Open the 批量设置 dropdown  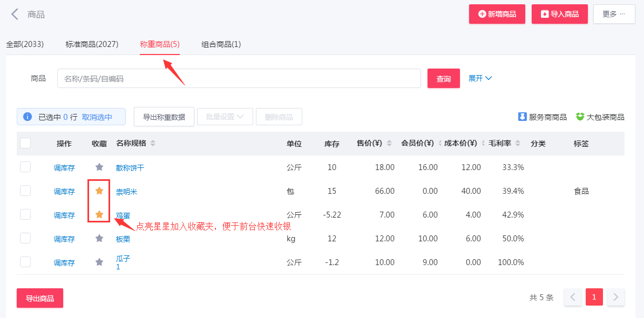[225, 117]
